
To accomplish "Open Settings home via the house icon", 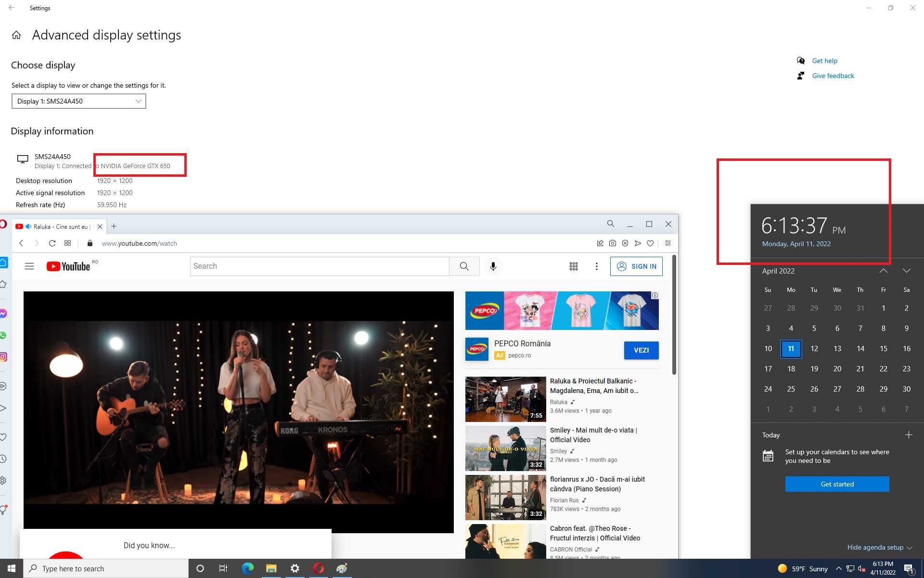I will point(16,35).
